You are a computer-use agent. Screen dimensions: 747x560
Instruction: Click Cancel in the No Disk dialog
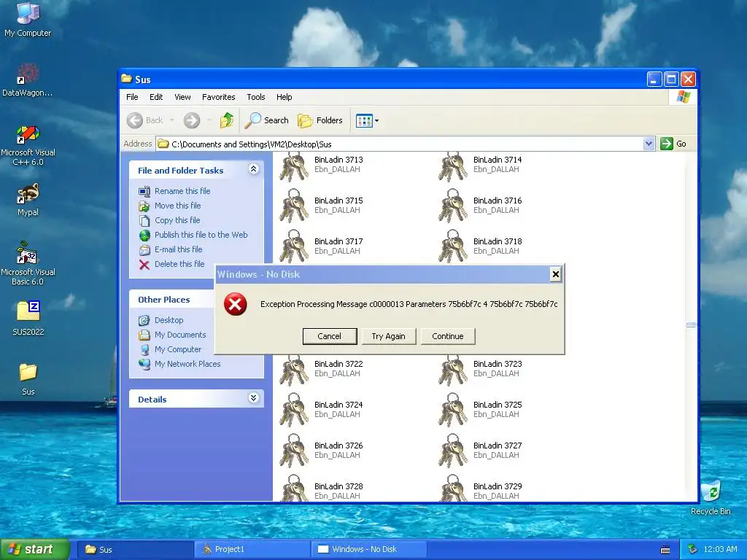coord(329,336)
